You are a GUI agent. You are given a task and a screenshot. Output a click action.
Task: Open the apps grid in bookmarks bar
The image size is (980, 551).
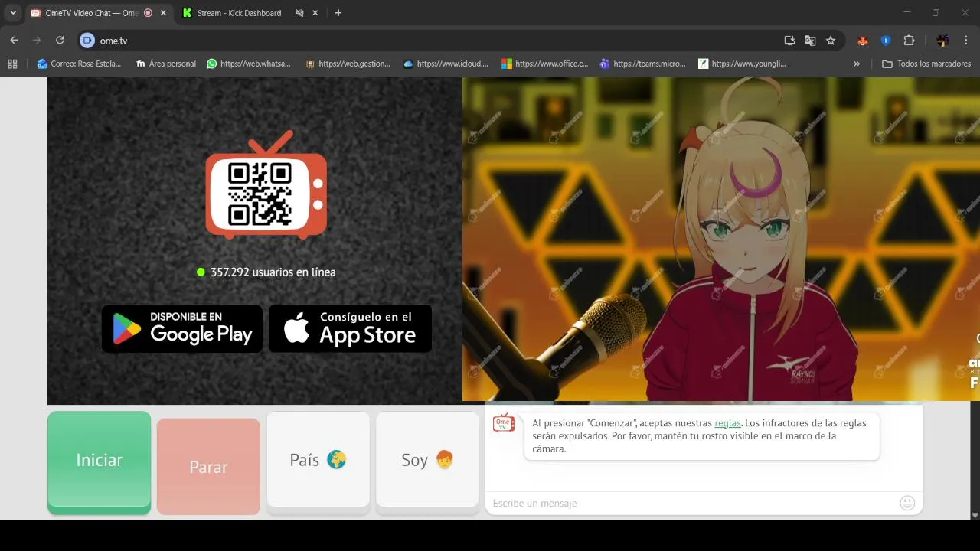click(x=12, y=64)
